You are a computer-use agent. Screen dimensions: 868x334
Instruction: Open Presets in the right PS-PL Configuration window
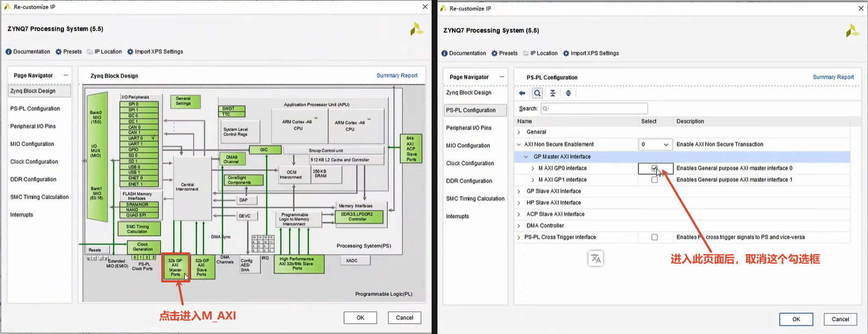(x=505, y=53)
